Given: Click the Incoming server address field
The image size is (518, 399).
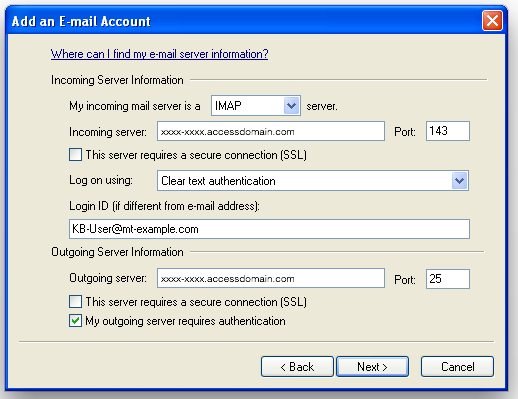Looking at the screenshot, I should point(271,131).
